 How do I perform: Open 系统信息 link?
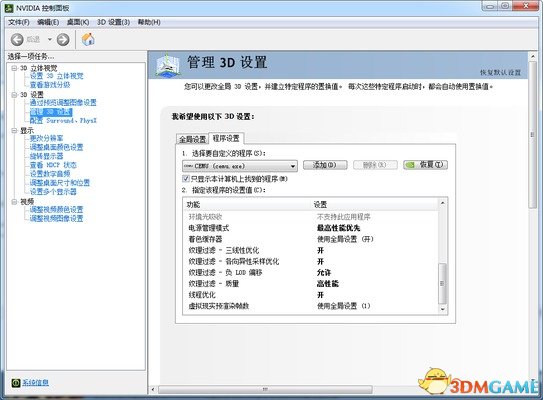click(x=36, y=382)
